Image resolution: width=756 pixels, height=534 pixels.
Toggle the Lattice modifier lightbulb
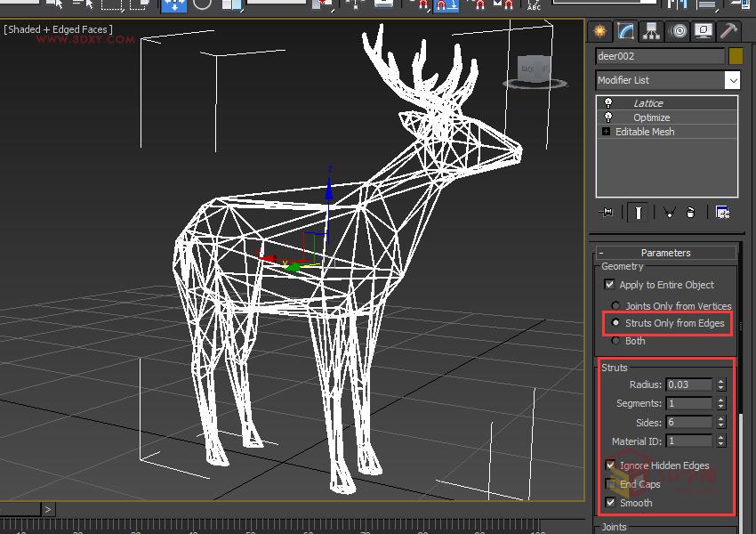click(x=608, y=103)
